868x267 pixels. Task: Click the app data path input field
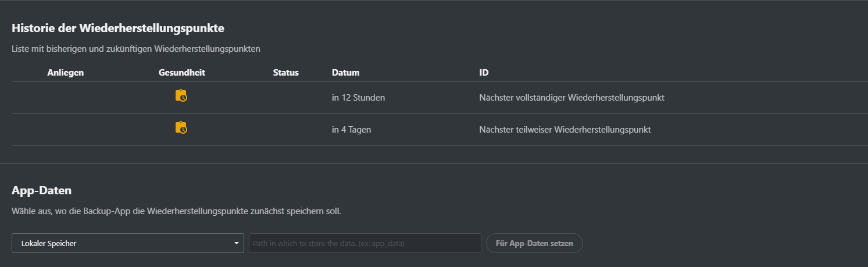click(x=365, y=243)
